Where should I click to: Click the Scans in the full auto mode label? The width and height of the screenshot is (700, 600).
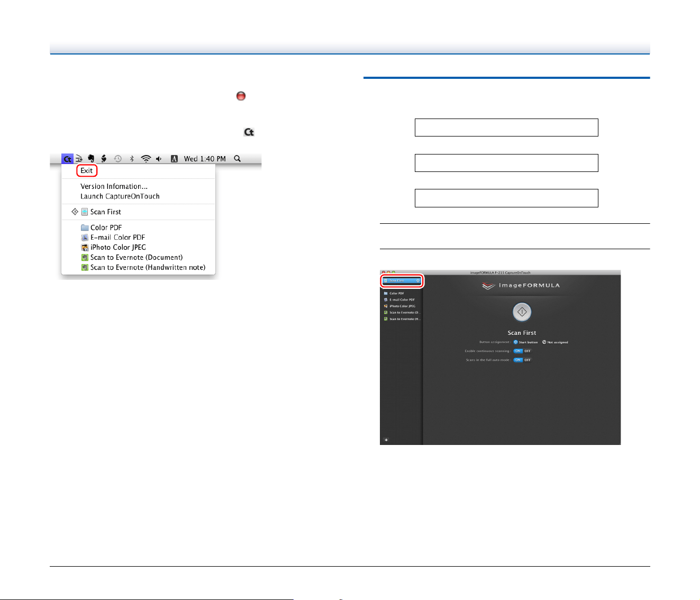click(488, 360)
